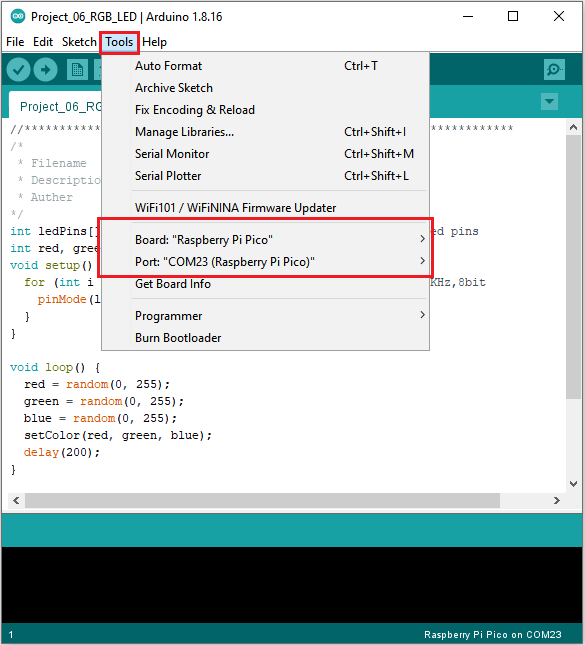Open the tab options dropdown arrow
Screen dimensions: 585x645
549,101
